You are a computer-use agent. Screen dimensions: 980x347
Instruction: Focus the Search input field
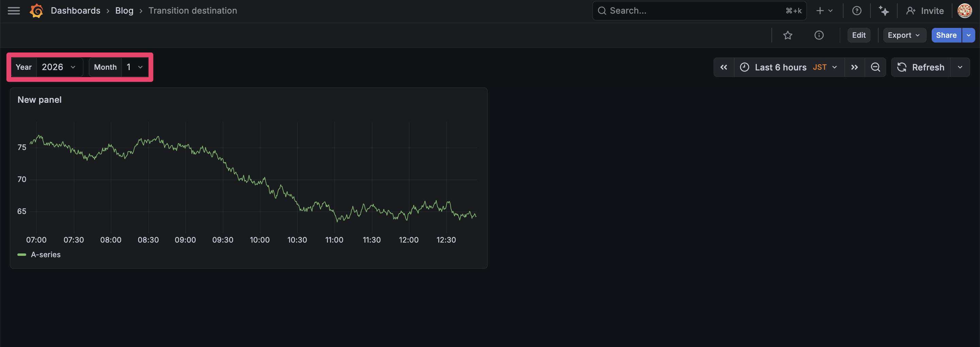pyautogui.click(x=692, y=11)
